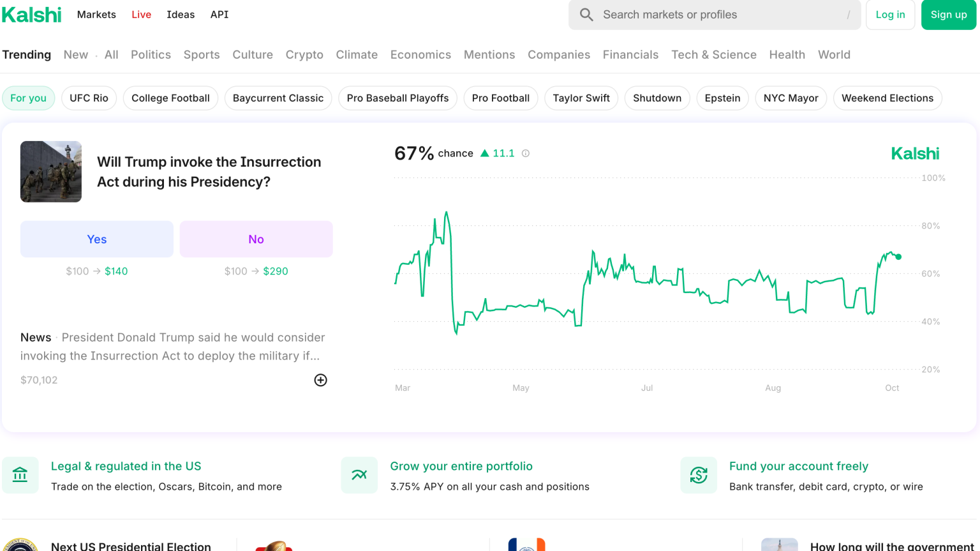Open the Insurrection Act market thumbnail
Screen dimensions: 980x551
[51, 172]
